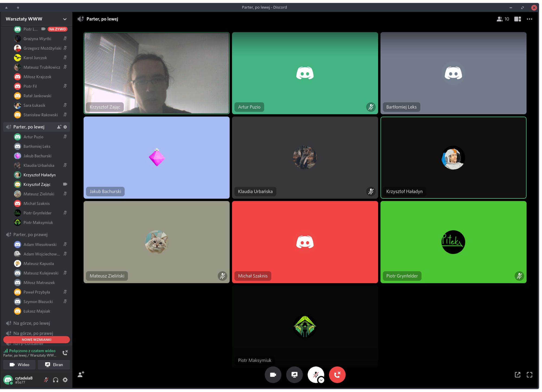Open the three-dot more options menu

pyautogui.click(x=530, y=19)
